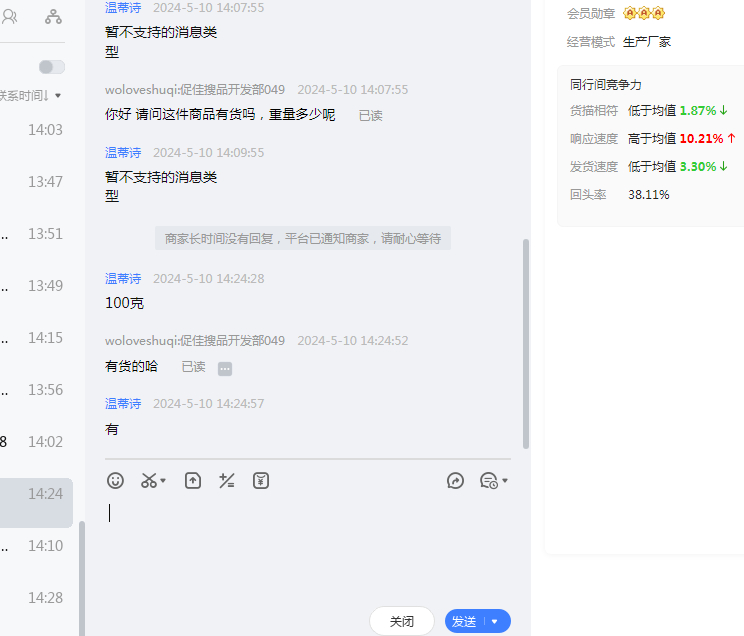The image size is (744, 636).
Task: Click the 关闭 button
Action: pos(402,622)
